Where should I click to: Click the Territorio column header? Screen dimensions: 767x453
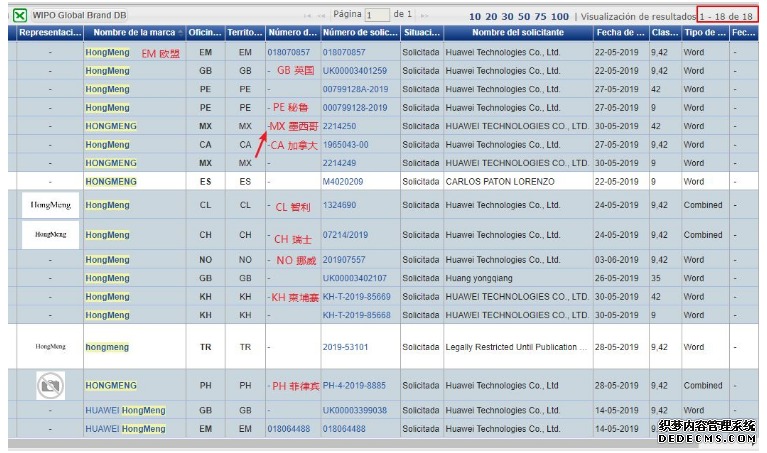[245, 33]
